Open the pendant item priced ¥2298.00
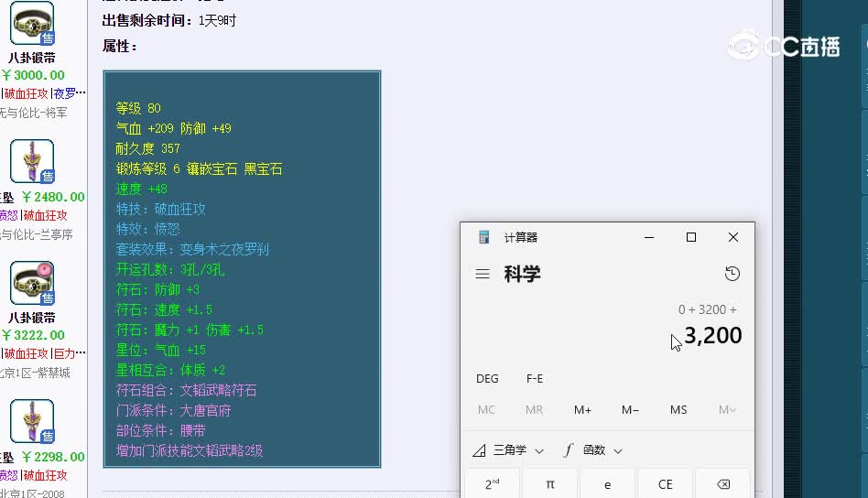Screen dimensions: 868x498 coord(32,421)
